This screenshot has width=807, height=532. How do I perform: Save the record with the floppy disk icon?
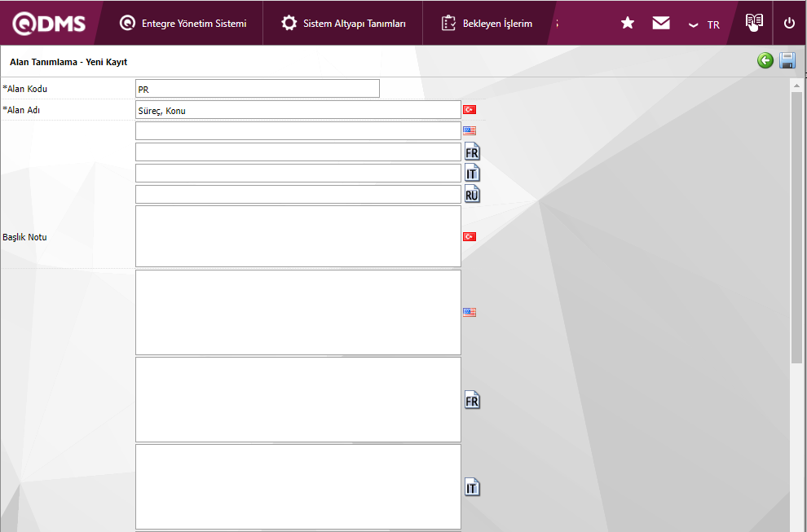pyautogui.click(x=787, y=61)
